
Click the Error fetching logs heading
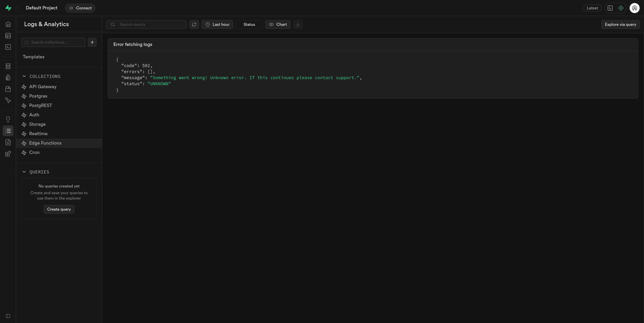(x=133, y=45)
